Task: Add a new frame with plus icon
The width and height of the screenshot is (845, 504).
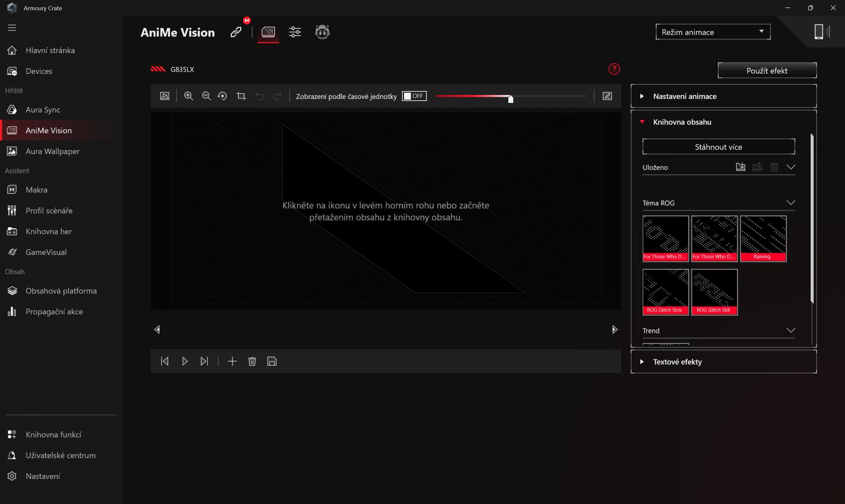Action: 232,361
